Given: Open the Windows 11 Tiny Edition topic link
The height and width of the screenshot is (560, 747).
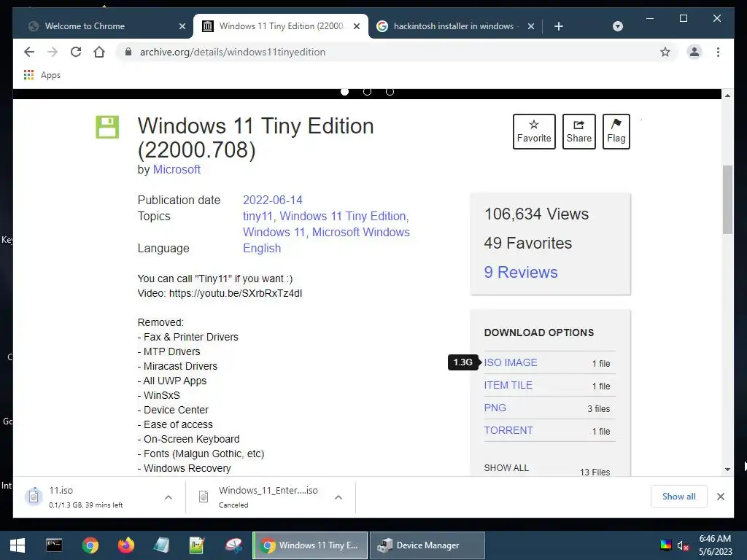Looking at the screenshot, I should [x=343, y=216].
